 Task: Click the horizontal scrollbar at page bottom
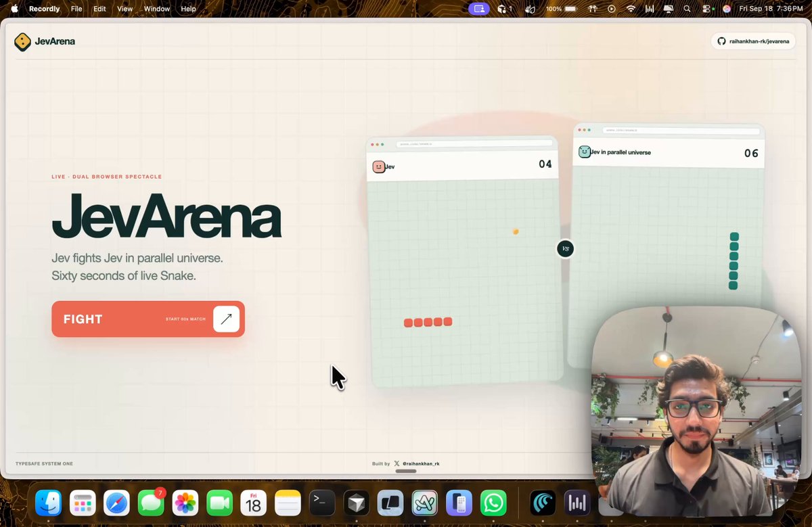click(x=406, y=471)
